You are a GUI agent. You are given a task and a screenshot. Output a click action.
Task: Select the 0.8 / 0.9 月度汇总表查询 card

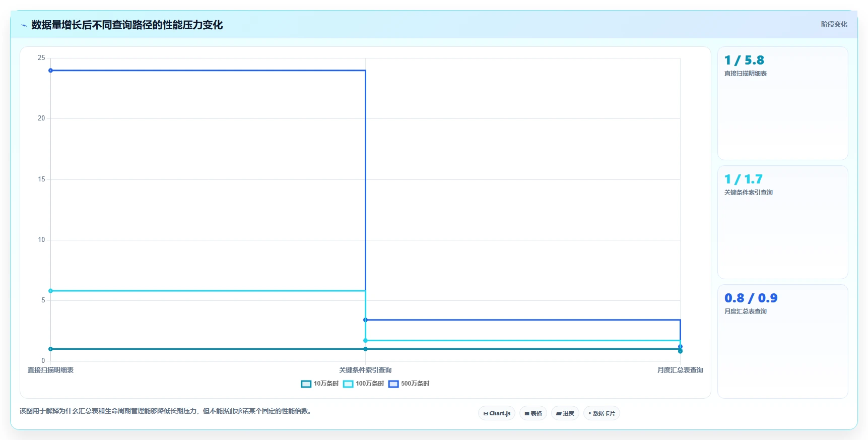point(782,341)
